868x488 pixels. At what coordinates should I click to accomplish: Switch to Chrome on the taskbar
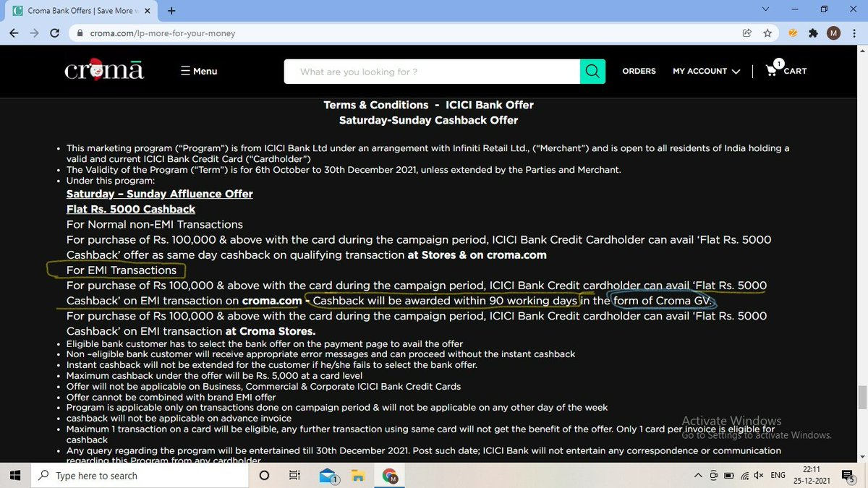tap(390, 475)
